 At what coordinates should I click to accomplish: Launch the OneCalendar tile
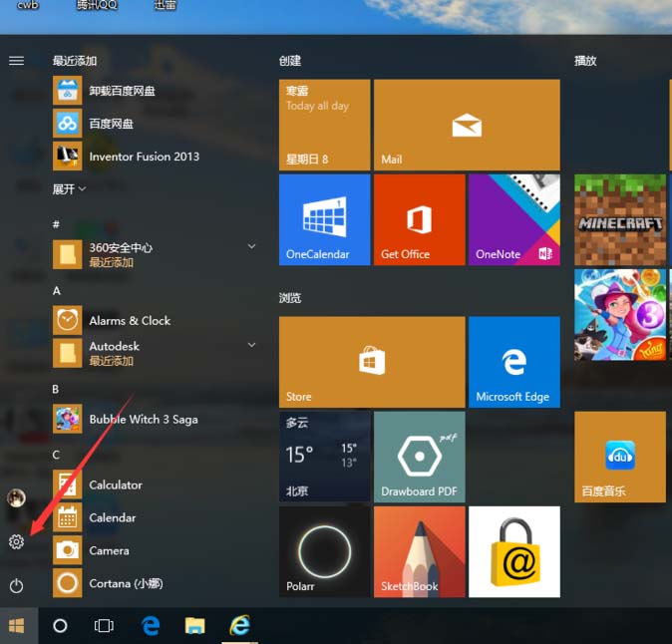[x=324, y=219]
